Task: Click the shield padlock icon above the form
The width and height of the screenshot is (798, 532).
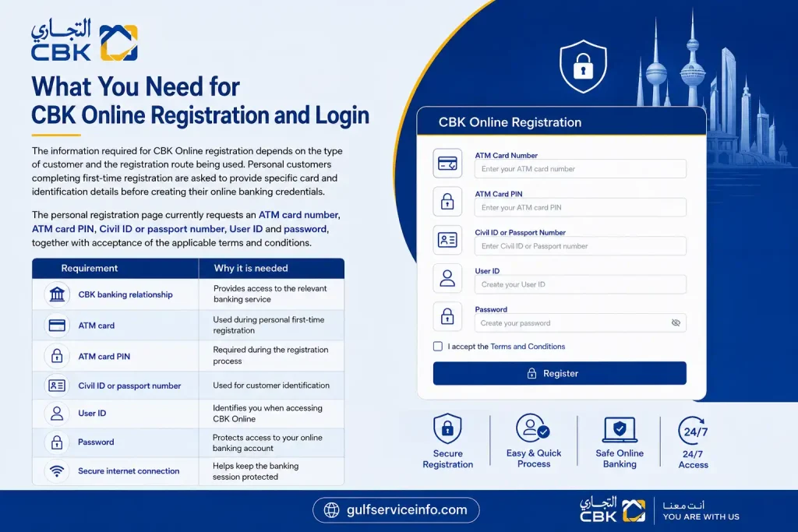Action: [x=583, y=67]
